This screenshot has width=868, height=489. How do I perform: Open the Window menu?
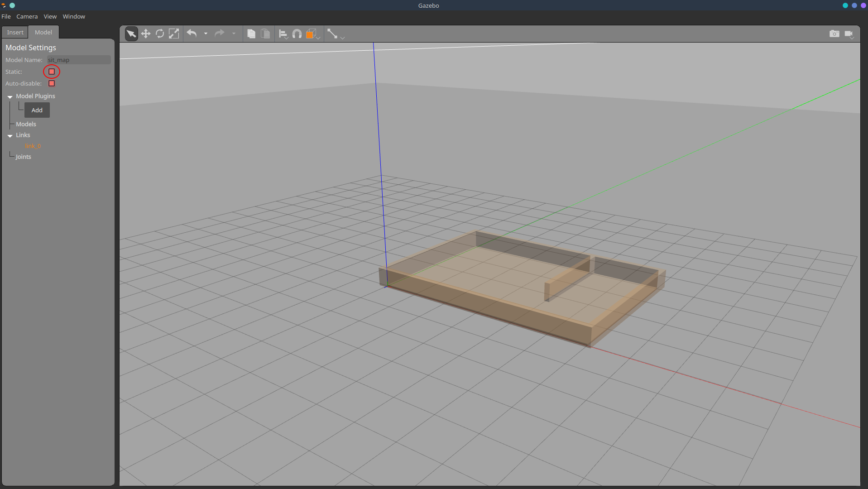[74, 16]
